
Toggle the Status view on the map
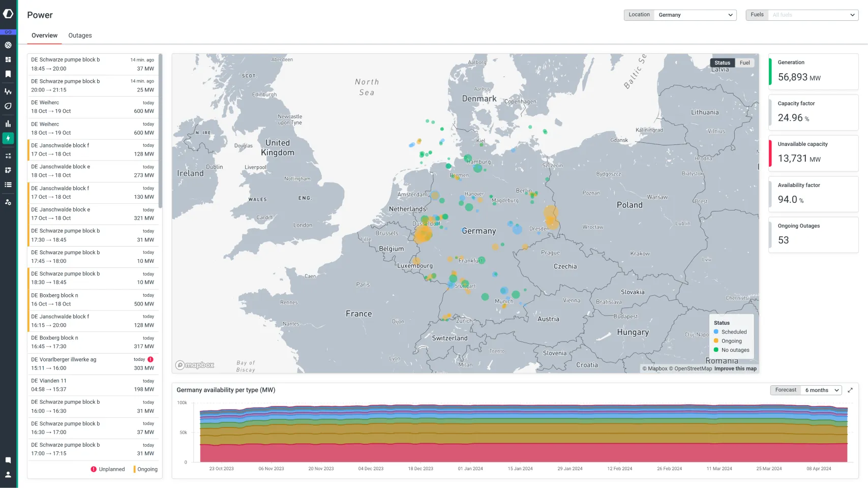[x=722, y=63]
